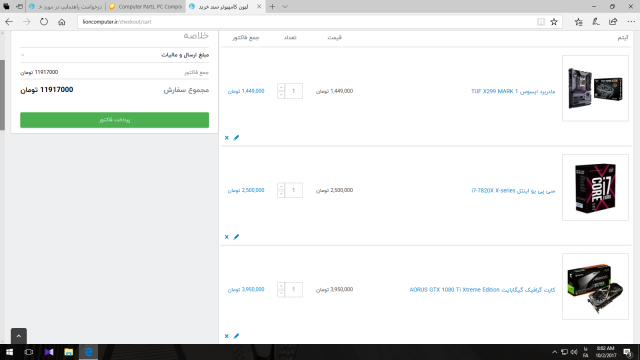The image size is (640, 360).
Task: Click quantity field for TUF X299 motherboard
Action: click(293, 91)
